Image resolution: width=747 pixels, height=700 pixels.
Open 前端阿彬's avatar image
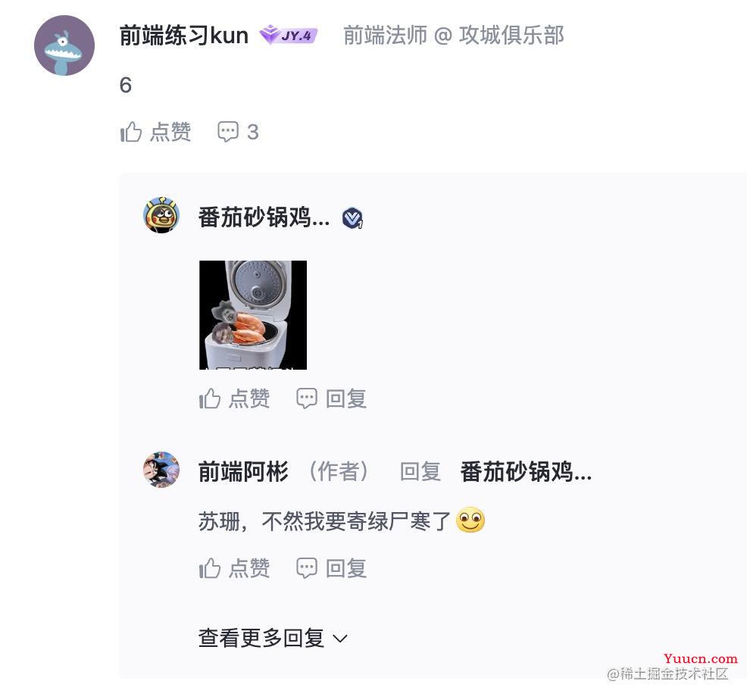click(161, 470)
